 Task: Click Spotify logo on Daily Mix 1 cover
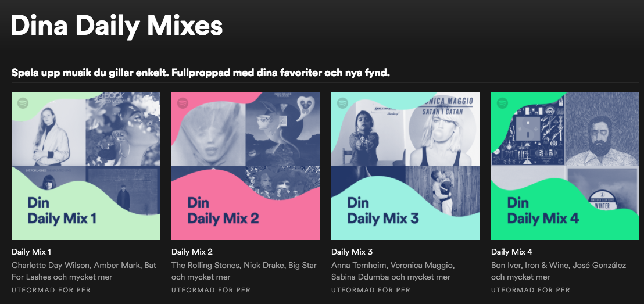coord(23,103)
